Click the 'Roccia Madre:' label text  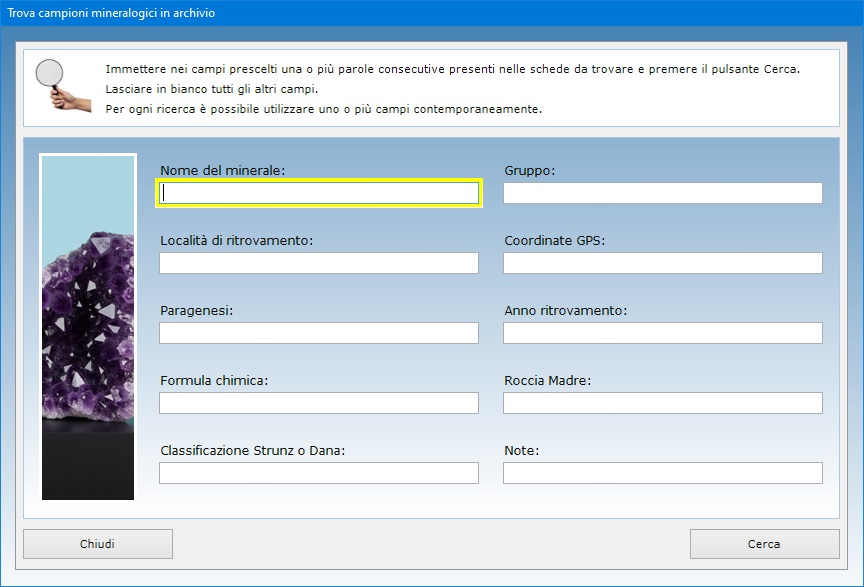point(548,381)
